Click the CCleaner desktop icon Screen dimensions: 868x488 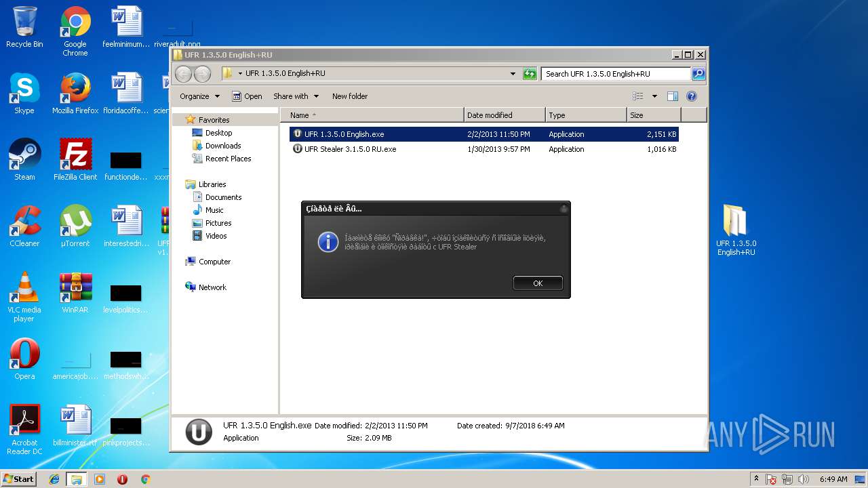(x=24, y=226)
